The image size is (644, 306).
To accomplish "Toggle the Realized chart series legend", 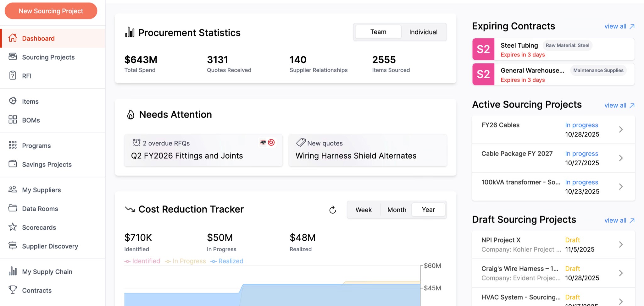I will tap(227, 261).
